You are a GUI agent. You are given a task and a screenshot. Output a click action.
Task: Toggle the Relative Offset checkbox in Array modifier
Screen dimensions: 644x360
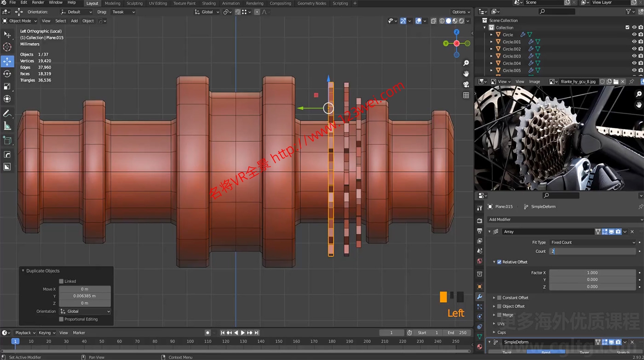click(x=499, y=261)
